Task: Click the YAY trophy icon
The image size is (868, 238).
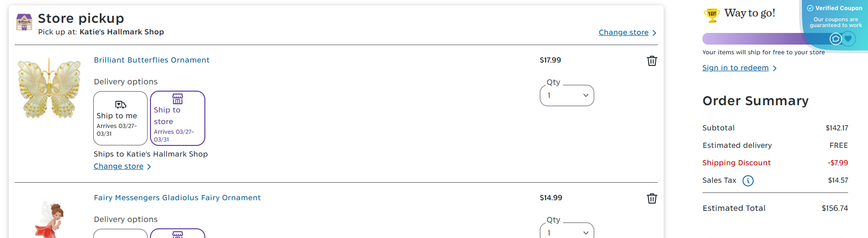Action: click(x=712, y=15)
